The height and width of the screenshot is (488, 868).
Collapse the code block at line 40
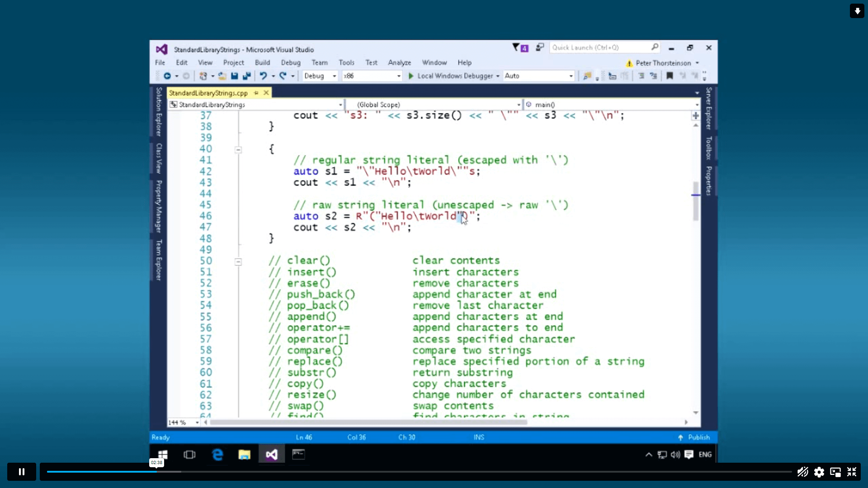(238, 149)
